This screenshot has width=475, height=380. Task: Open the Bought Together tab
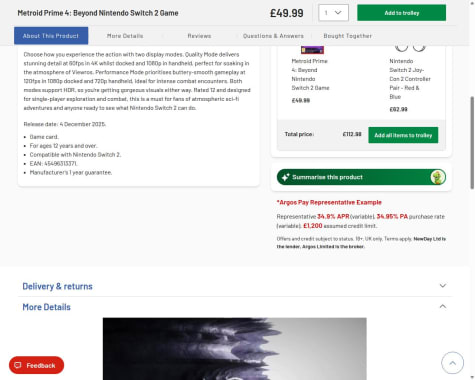pos(347,36)
